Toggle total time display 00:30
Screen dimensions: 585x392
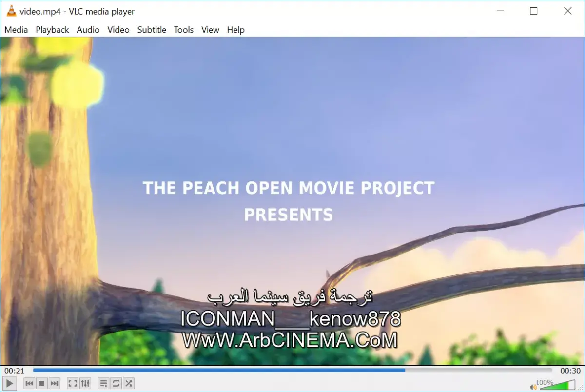tap(570, 371)
